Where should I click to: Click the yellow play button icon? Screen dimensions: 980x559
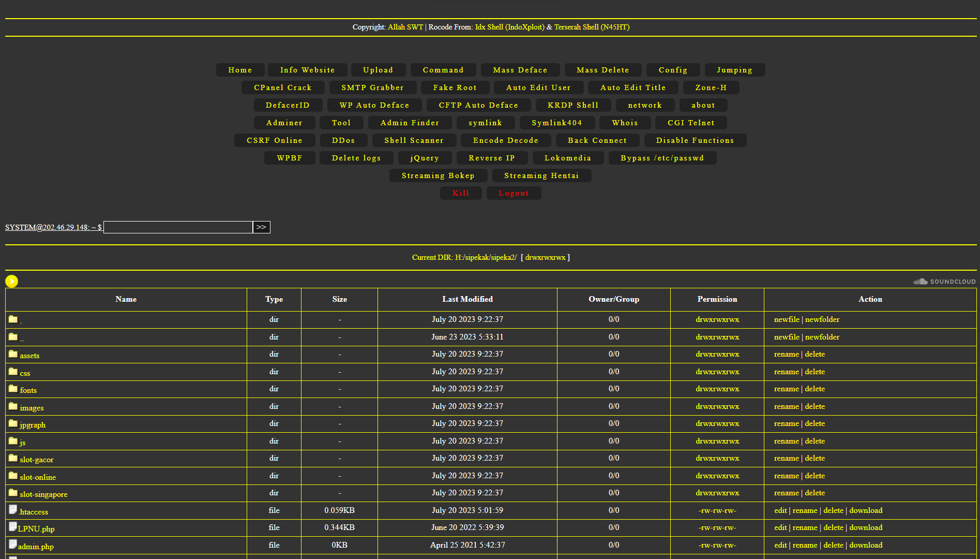coord(11,281)
